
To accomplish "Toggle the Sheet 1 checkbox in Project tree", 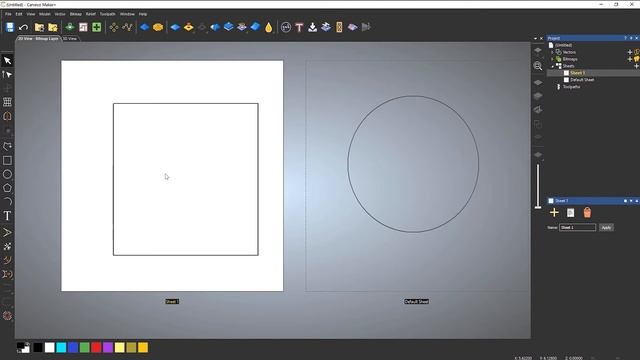I will pyautogui.click(x=566, y=73).
